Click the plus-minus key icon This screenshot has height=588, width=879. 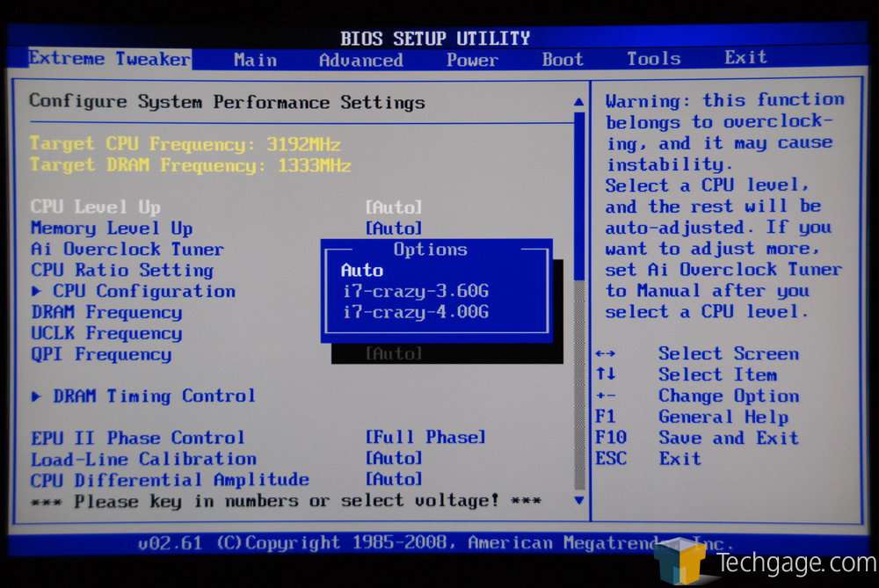(606, 396)
